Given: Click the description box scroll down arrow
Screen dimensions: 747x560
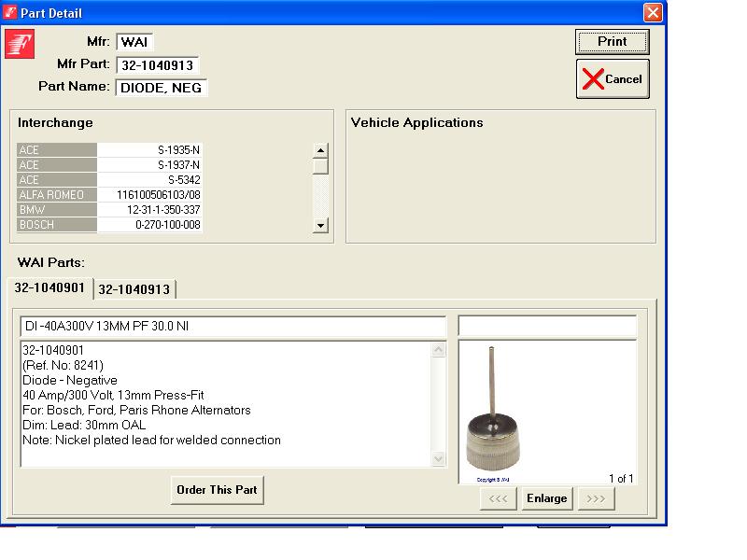Looking at the screenshot, I should pos(438,459).
